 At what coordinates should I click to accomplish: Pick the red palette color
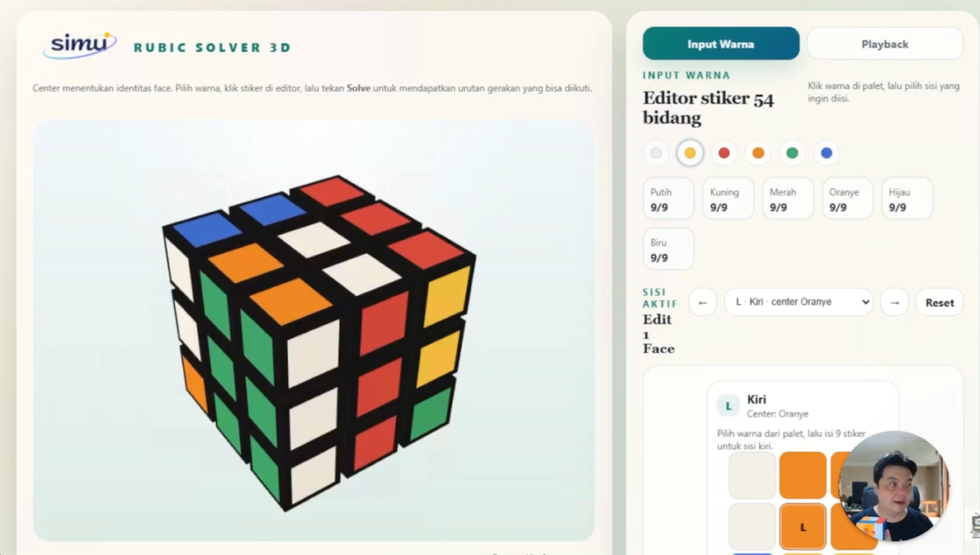pyautogui.click(x=724, y=153)
